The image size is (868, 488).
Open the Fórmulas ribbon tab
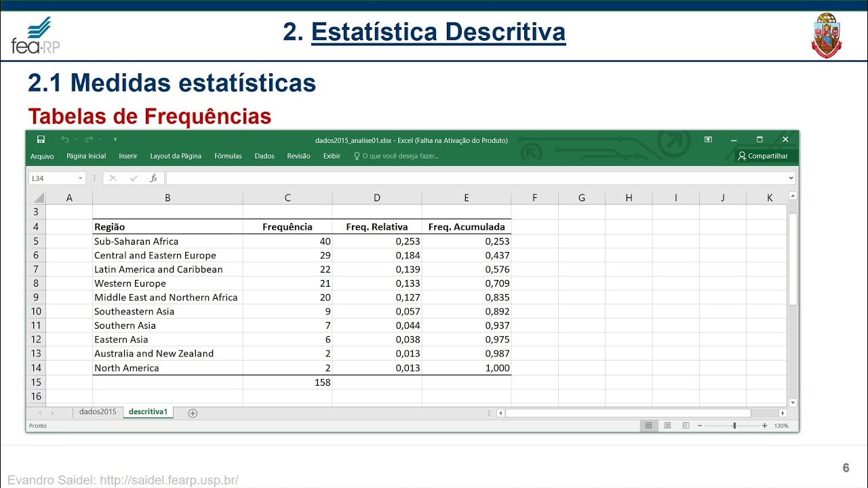pos(228,156)
